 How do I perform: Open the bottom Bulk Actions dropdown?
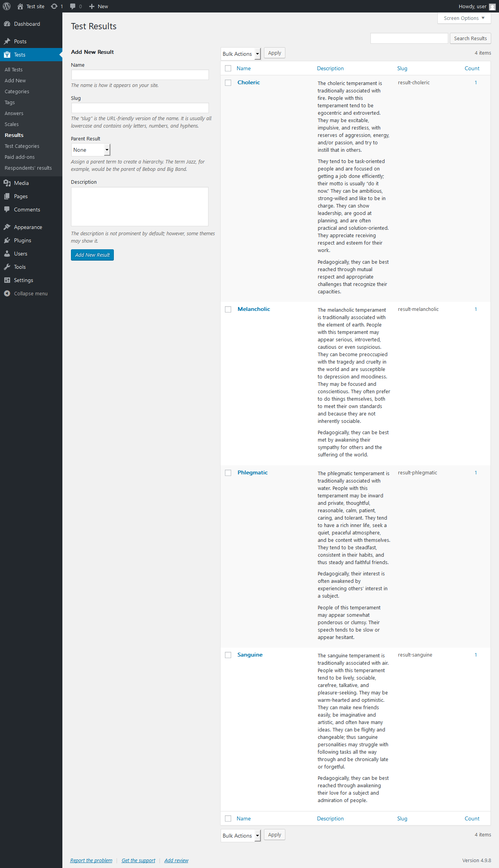coord(241,836)
